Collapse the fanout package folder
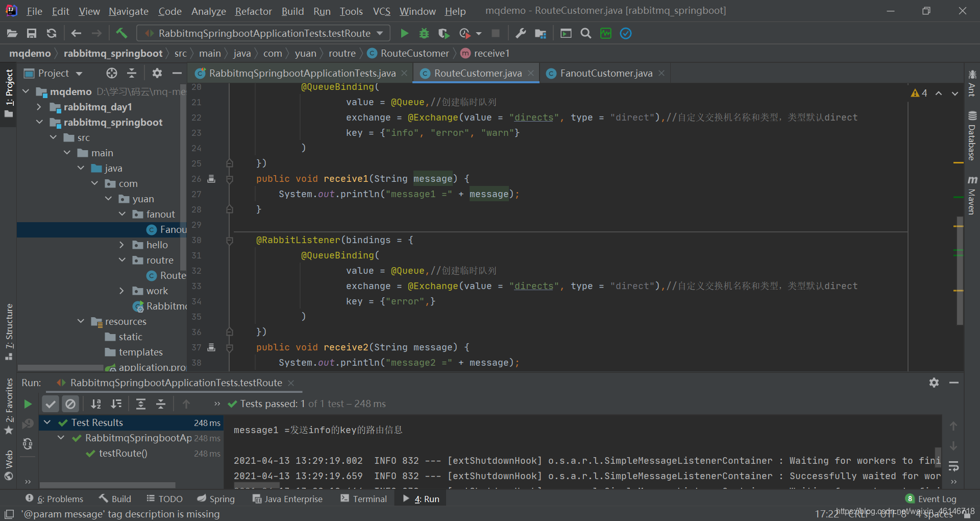Screen dimensions: 980x521 122,214
